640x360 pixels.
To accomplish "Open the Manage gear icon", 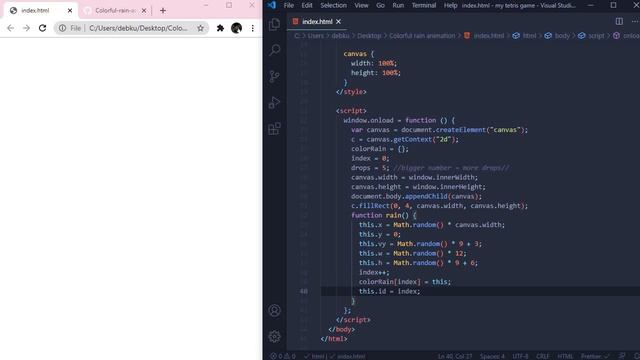I will [x=275, y=336].
